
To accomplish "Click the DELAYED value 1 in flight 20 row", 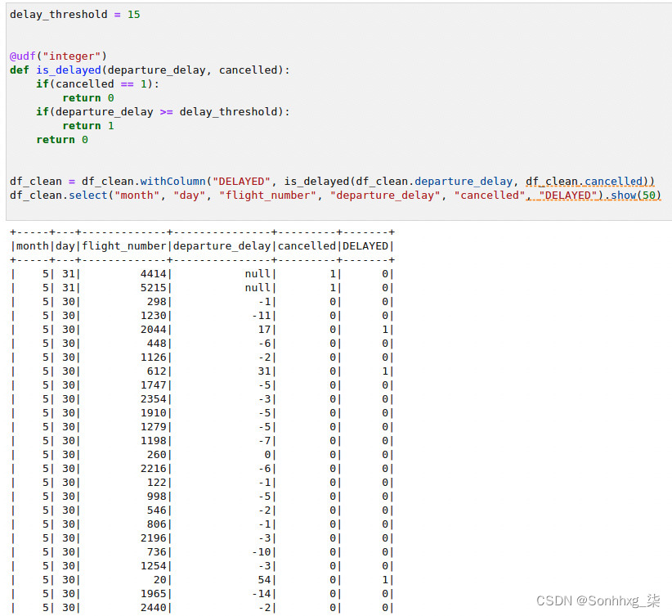I will [385, 580].
